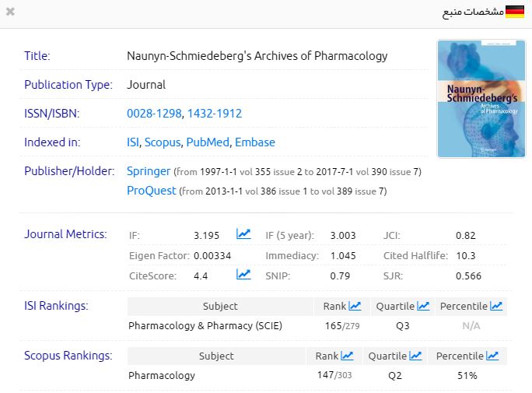Show ISI Quartile trend chart
The image size is (532, 393).
pyautogui.click(x=423, y=306)
